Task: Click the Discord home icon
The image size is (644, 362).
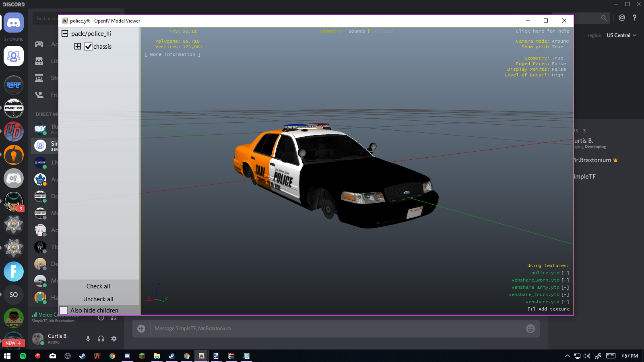Action: 14,23
